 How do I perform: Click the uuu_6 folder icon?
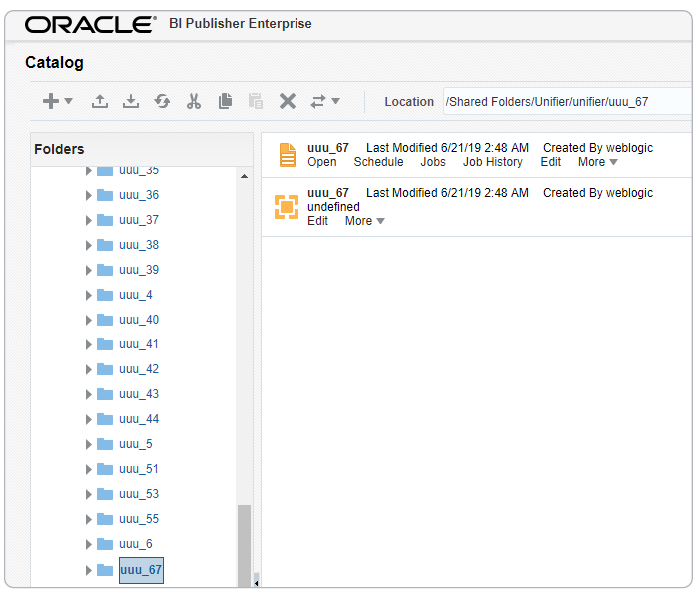click(x=105, y=544)
